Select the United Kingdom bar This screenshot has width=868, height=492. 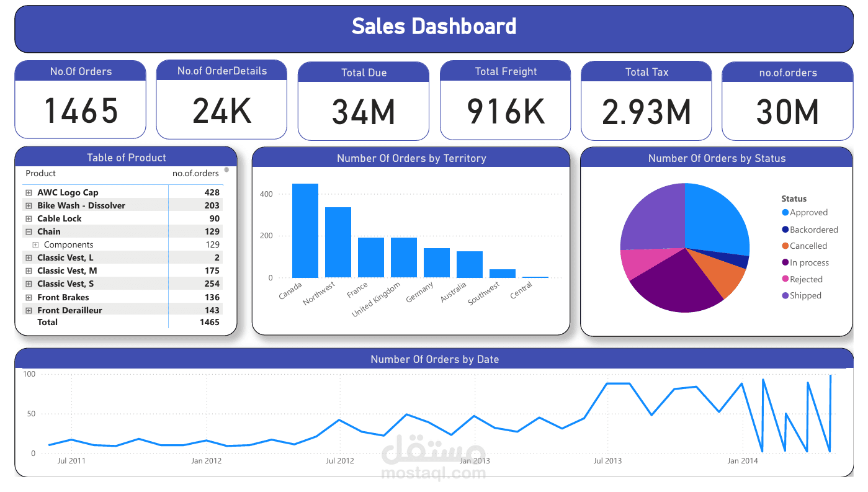coord(404,257)
